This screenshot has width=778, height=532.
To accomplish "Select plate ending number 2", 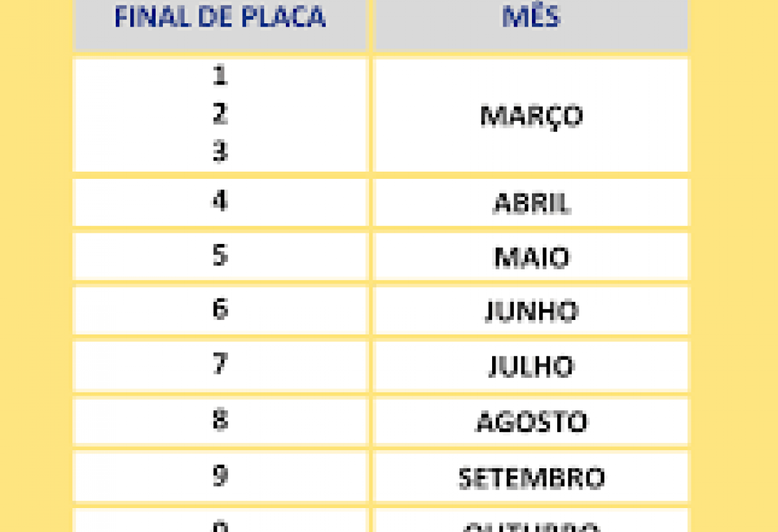I will (220, 114).
